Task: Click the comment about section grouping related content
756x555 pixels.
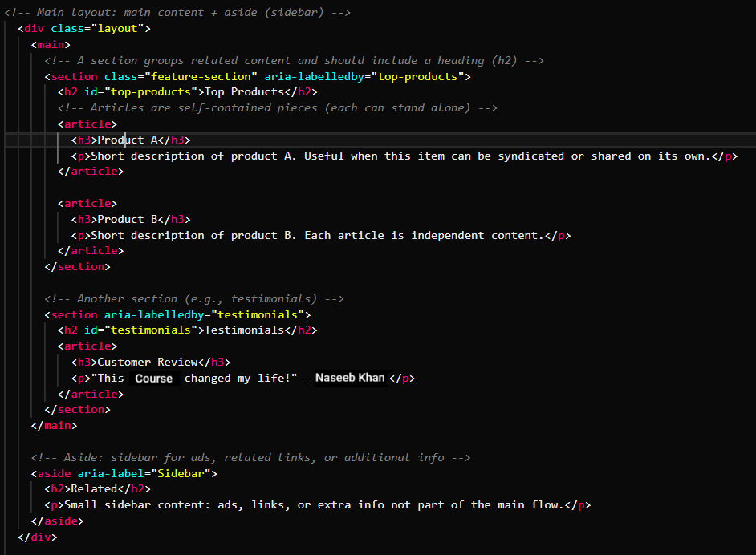Action: [x=294, y=61]
